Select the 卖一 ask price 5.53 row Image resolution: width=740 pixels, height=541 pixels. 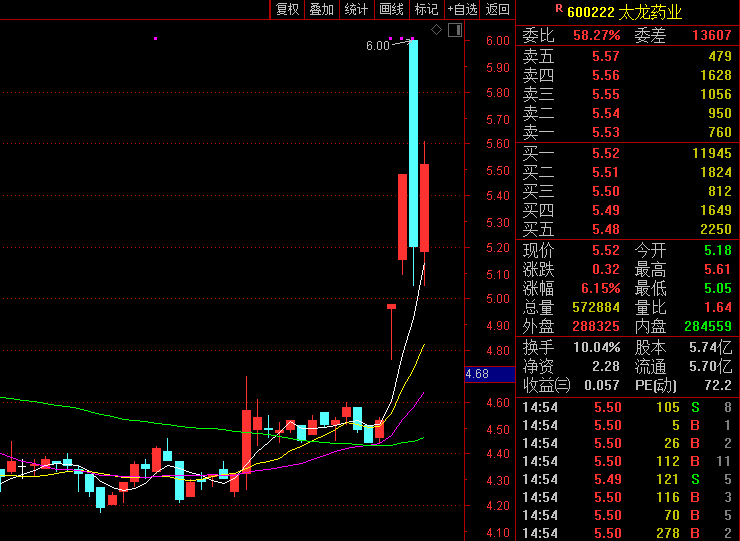click(628, 132)
